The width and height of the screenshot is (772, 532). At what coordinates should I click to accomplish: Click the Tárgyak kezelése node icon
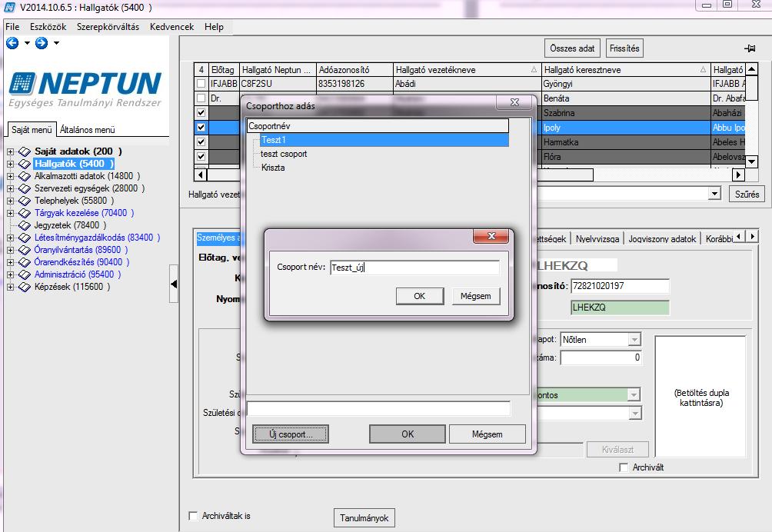click(25, 213)
